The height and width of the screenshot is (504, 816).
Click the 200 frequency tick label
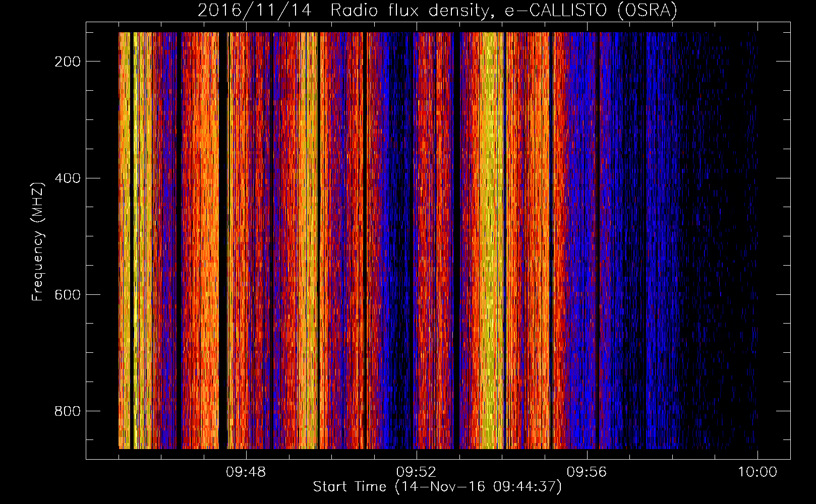68,61
